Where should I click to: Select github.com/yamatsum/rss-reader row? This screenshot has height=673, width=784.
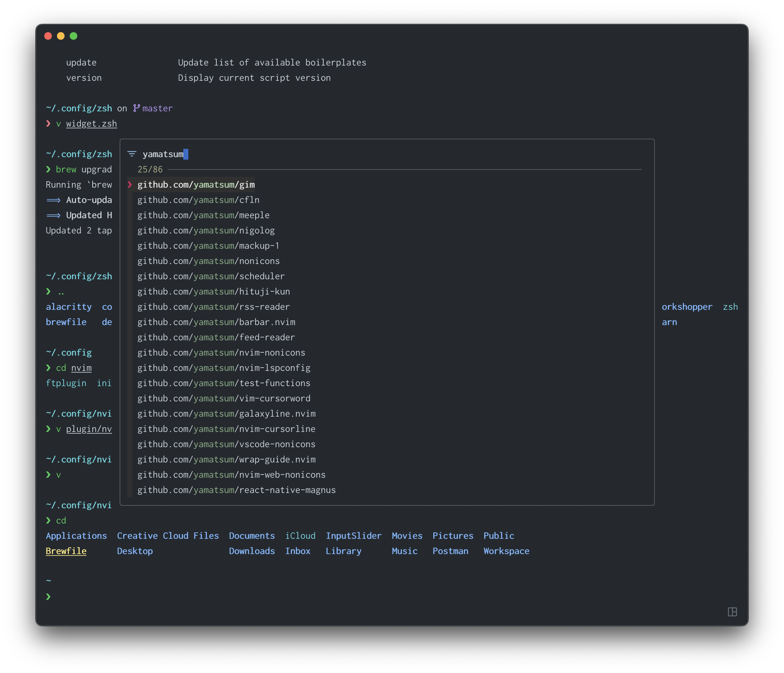pyautogui.click(x=214, y=307)
